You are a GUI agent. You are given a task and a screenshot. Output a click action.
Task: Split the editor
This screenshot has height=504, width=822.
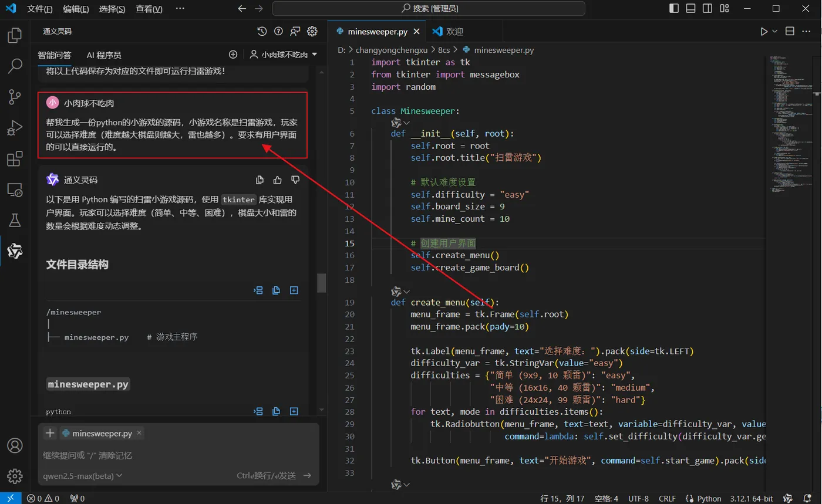790,31
